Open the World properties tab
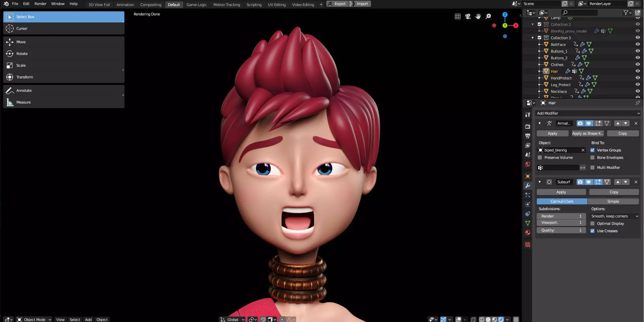 tap(528, 164)
